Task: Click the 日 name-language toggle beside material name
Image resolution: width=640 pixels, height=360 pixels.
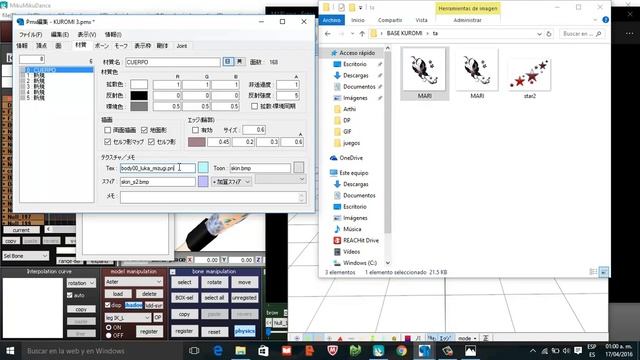Action: (228, 62)
